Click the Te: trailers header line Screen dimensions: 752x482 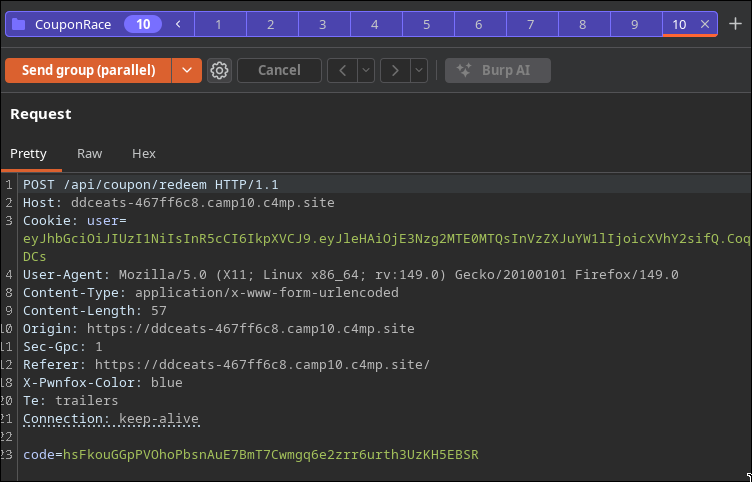(x=70, y=400)
